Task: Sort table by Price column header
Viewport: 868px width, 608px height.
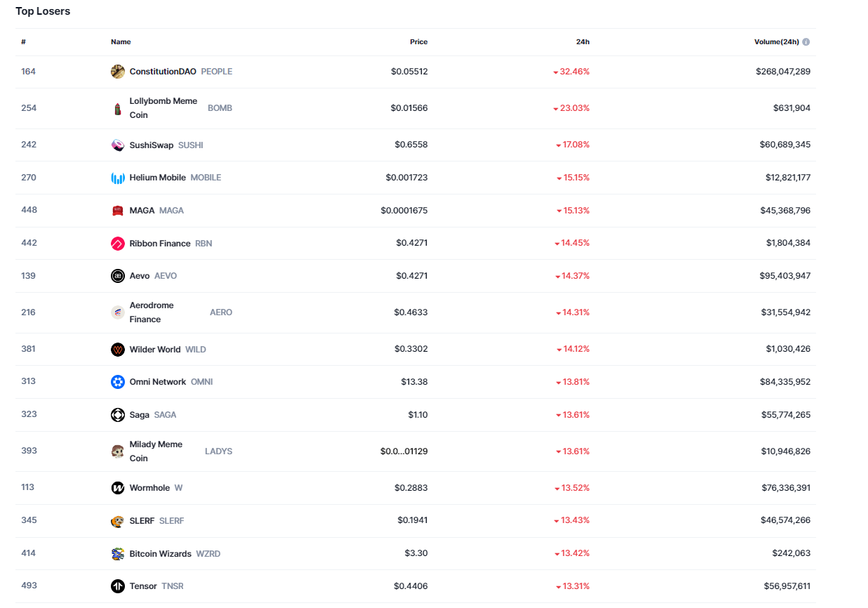Action: click(x=418, y=42)
